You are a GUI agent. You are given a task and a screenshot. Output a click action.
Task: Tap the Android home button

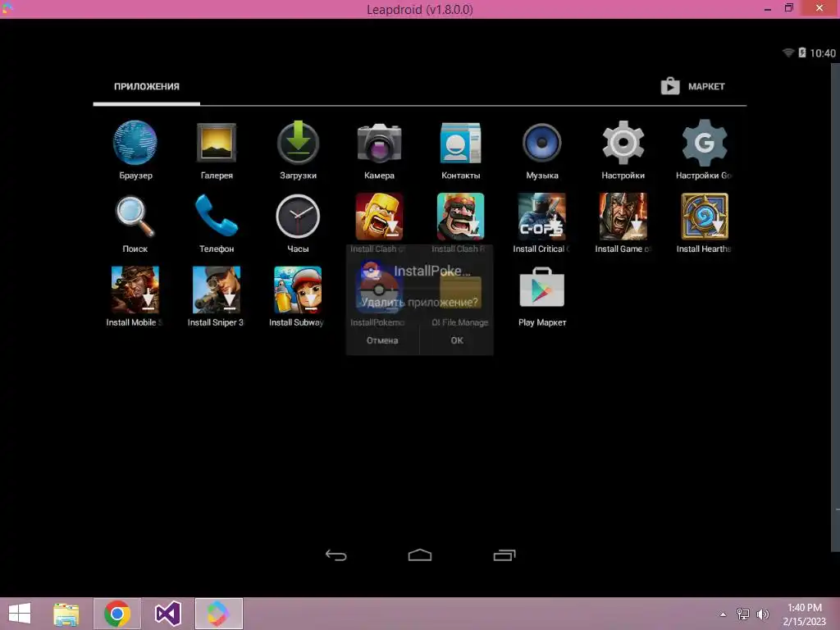tap(420, 555)
